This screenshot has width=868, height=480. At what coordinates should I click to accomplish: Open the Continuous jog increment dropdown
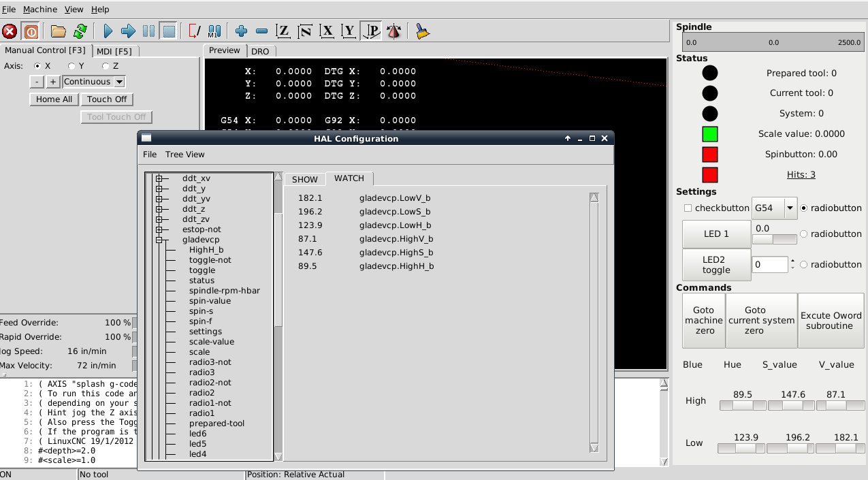click(120, 82)
